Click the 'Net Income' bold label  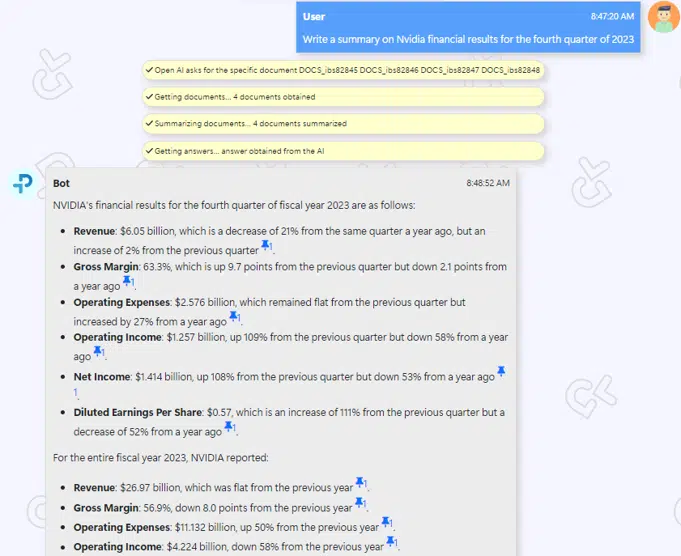pyautogui.click(x=102, y=377)
